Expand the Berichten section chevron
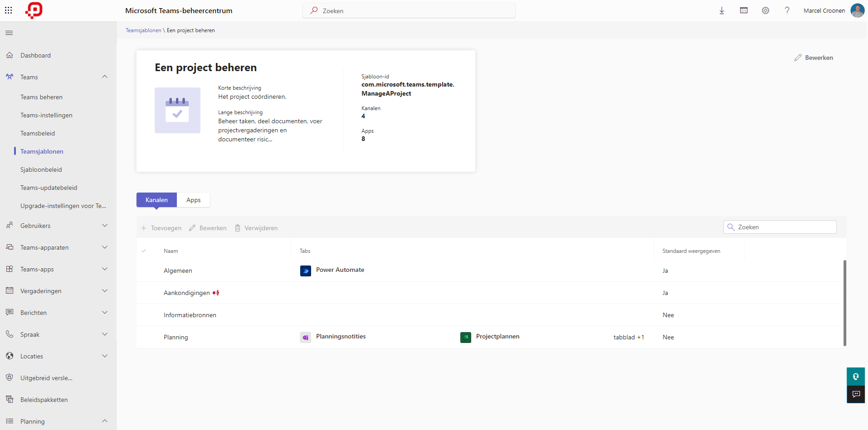Screen dimensions: 868x430 click(105, 312)
